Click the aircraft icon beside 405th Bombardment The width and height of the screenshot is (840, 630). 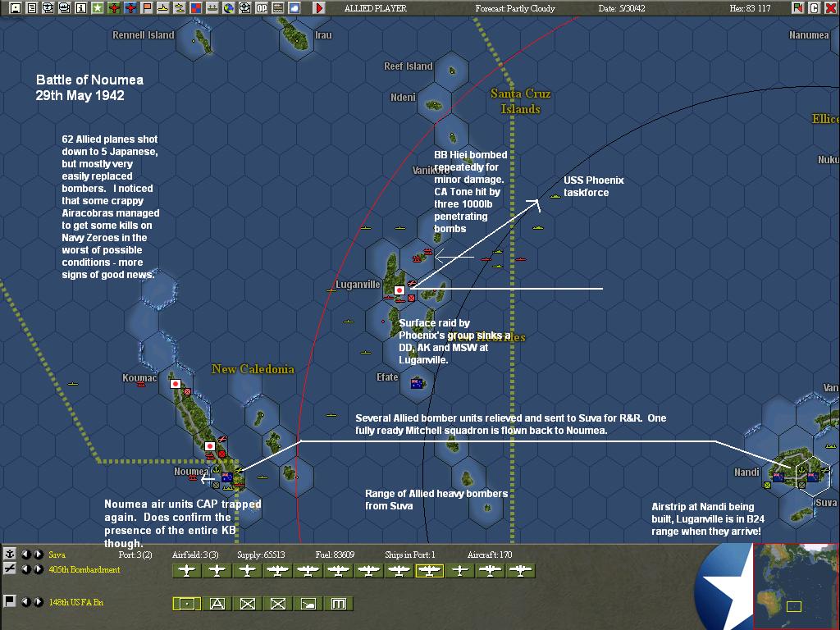click(x=9, y=569)
